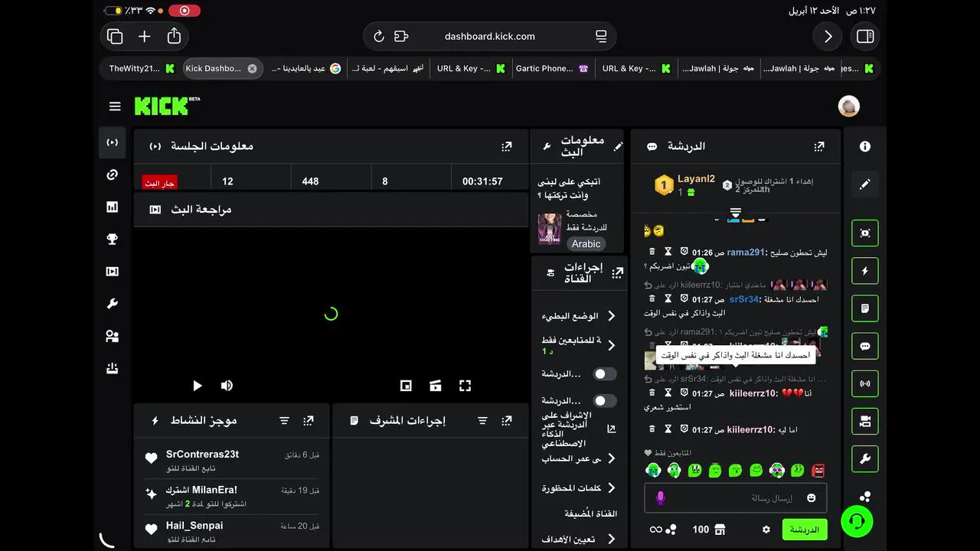Mute the stream preview volume
980x551 pixels.
pos(227,386)
